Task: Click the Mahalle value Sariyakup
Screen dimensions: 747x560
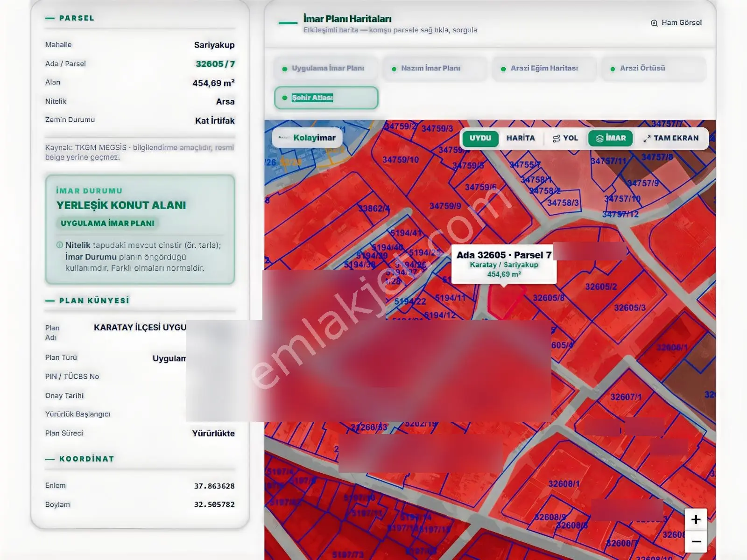Action: point(214,45)
